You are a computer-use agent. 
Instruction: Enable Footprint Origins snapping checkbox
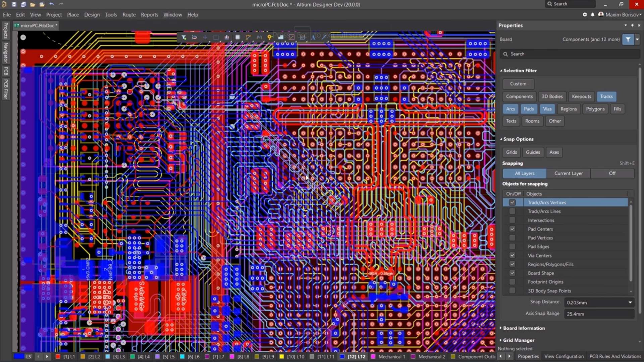point(512,282)
